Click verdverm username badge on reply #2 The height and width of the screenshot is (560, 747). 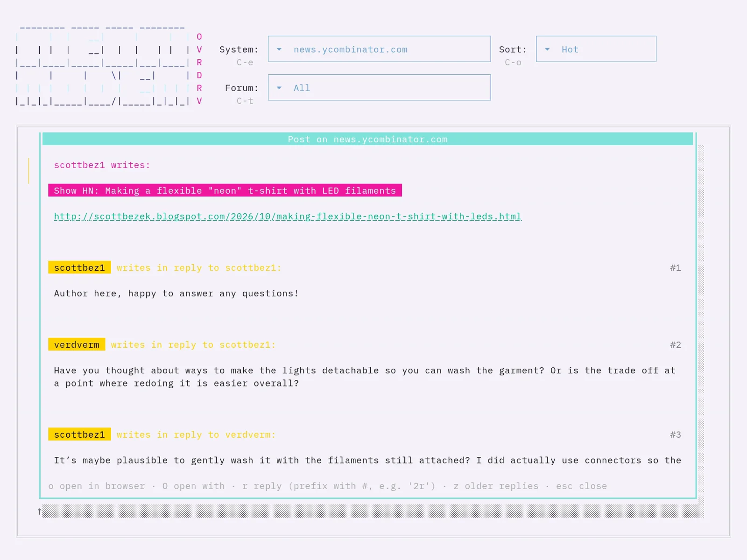tap(77, 344)
